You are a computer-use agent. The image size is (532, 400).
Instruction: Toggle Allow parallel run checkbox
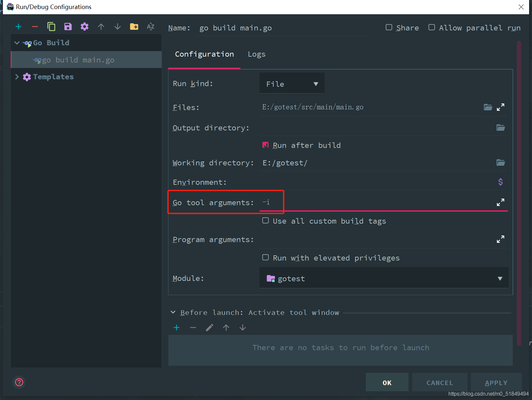[x=432, y=28]
